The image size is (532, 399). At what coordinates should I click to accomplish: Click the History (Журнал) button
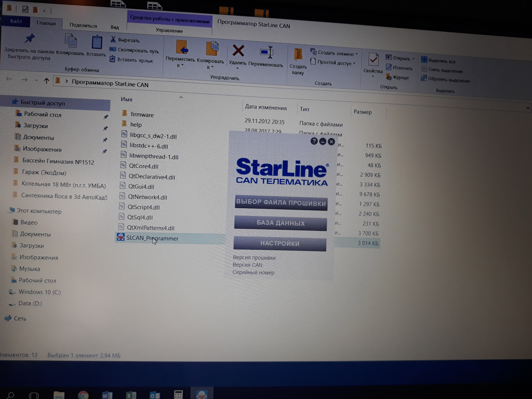click(x=397, y=77)
